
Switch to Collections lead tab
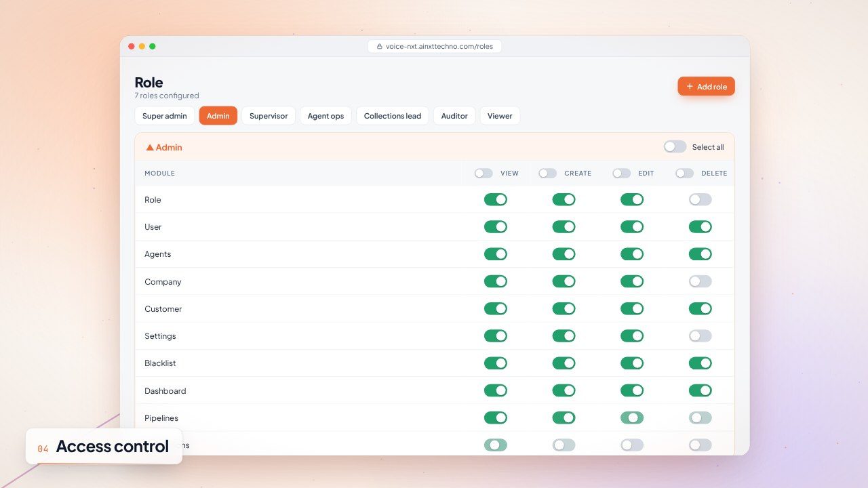392,116
